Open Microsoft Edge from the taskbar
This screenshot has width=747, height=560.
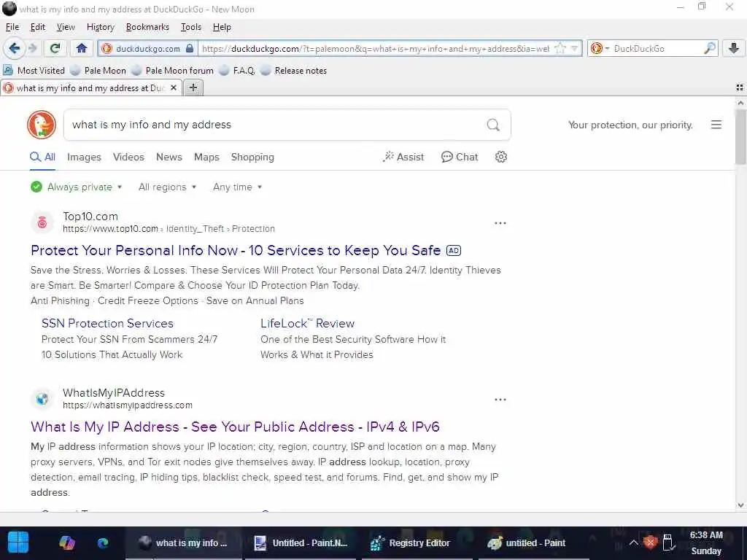click(103, 542)
